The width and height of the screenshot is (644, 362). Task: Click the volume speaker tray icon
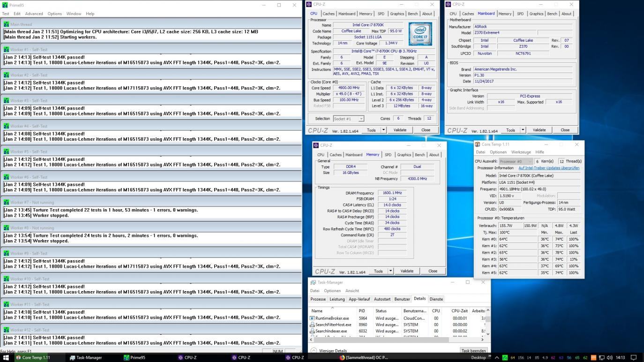610,358
